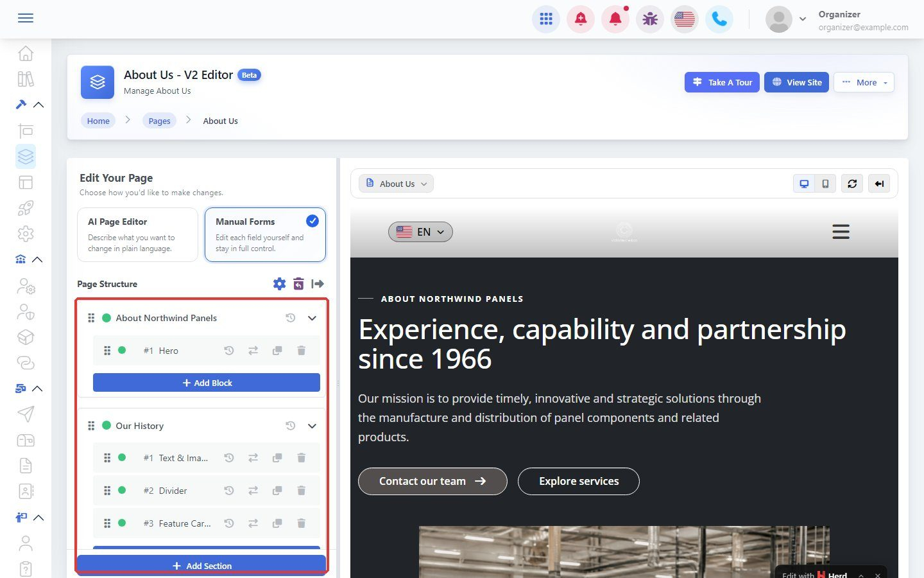Click the US flag language icon in the header

point(685,19)
